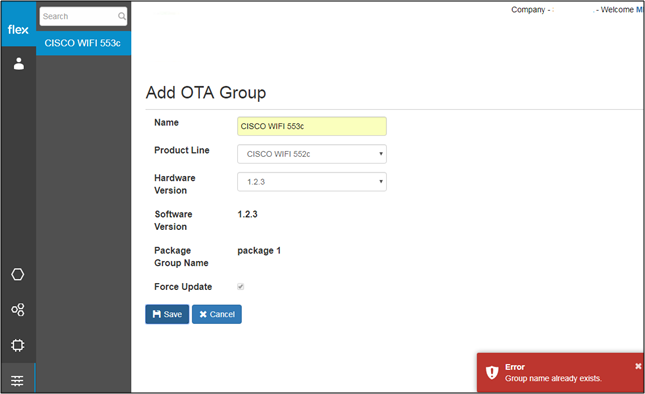The image size is (645, 394).
Task: Expand the Product Line dropdown
Action: pyautogui.click(x=312, y=154)
